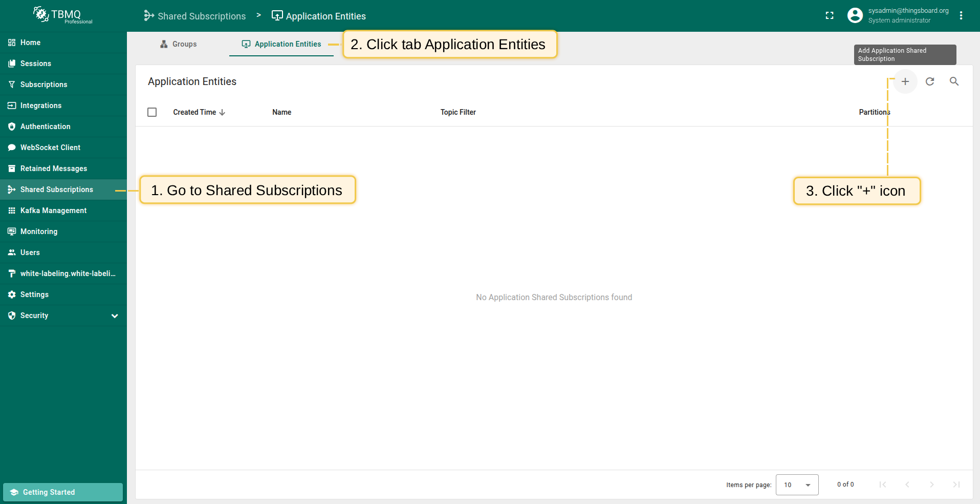980x504 pixels.
Task: Open search in Application Entities table
Action: [x=954, y=81]
